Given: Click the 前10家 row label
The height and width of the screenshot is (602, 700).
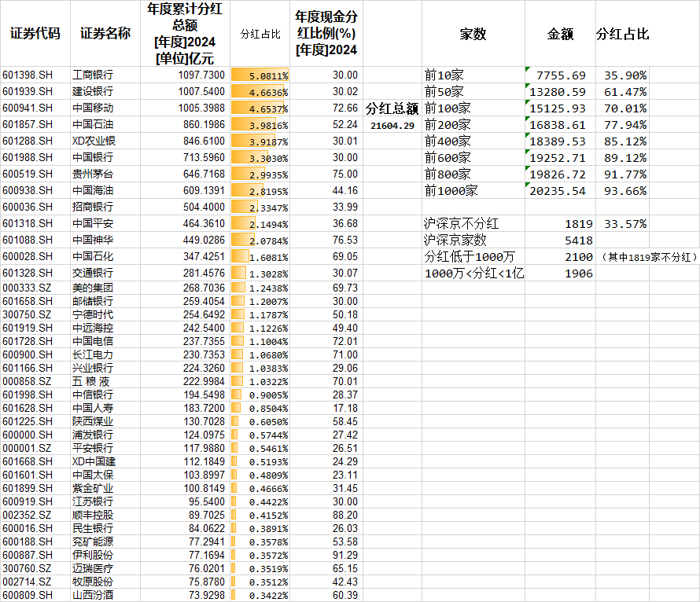Looking at the screenshot, I should 444,75.
